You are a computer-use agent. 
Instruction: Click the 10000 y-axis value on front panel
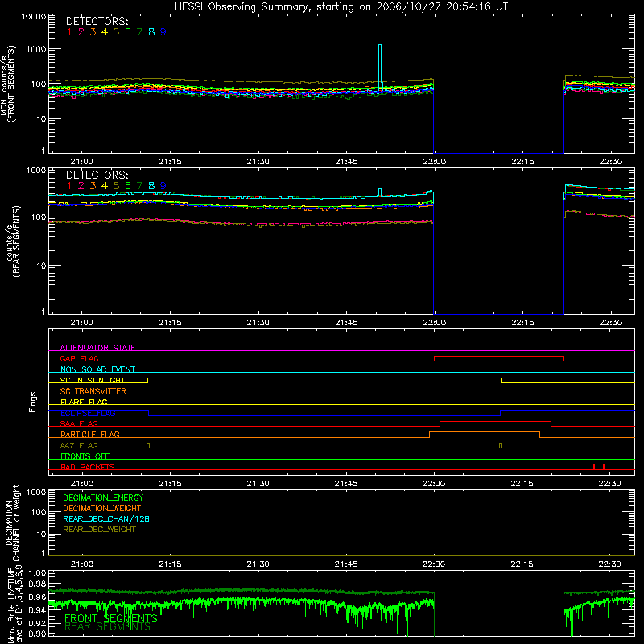pos(34,17)
